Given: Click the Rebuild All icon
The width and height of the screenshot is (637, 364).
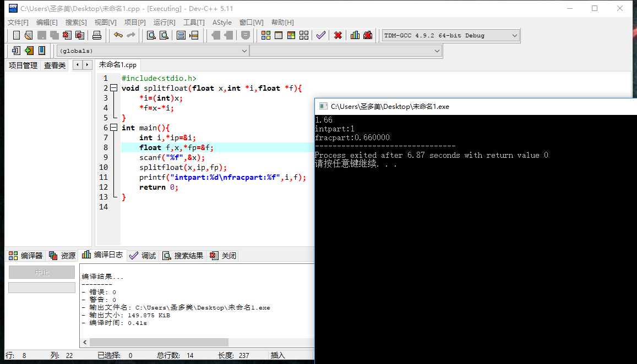Looking at the screenshot, I should [x=304, y=35].
